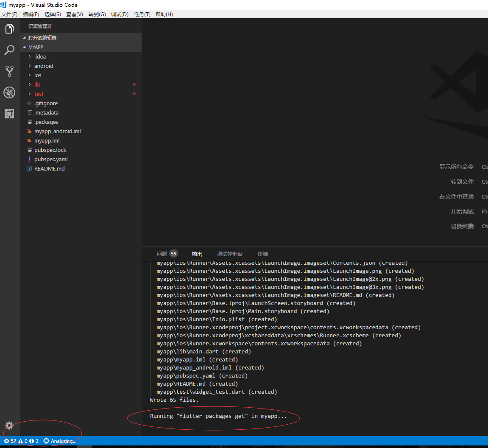Expand the .idea folder
488x448 pixels.
(x=30, y=56)
